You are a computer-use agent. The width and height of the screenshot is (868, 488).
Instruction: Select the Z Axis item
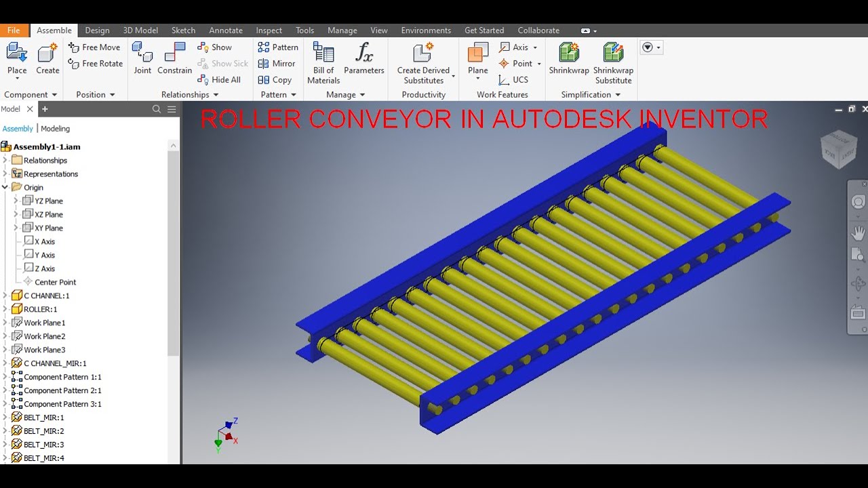coord(45,268)
